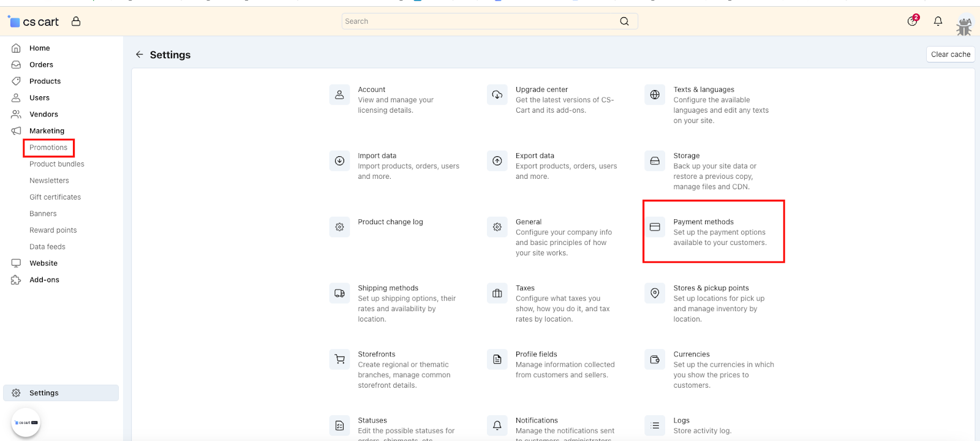The image size is (980, 441).
Task: Select Product bundles under Marketing
Action: click(x=57, y=164)
